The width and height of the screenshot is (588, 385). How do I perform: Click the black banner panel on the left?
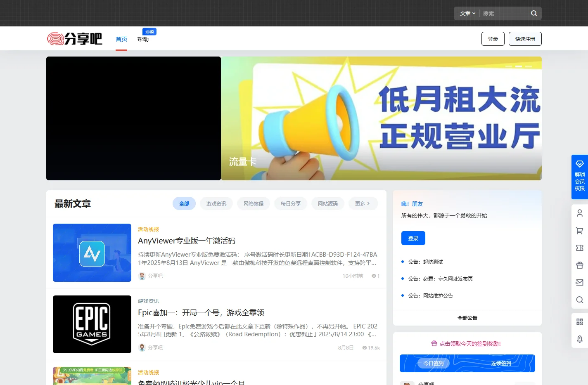[x=133, y=118]
